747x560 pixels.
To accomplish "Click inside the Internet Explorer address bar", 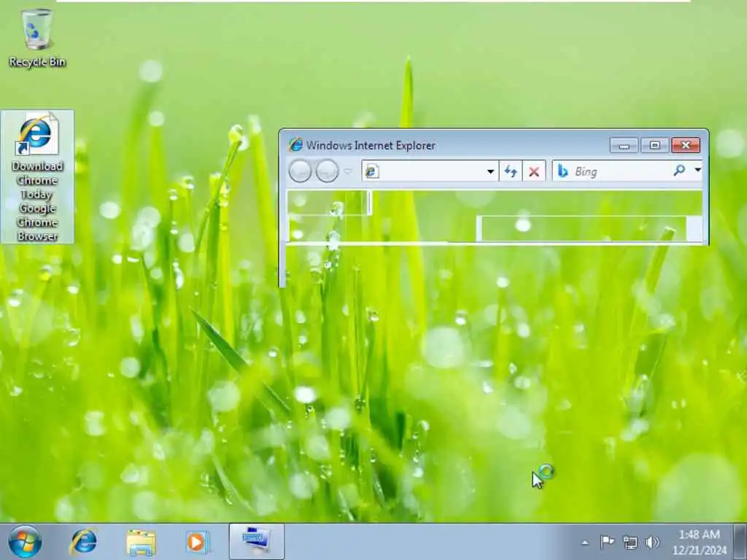I will point(430,171).
